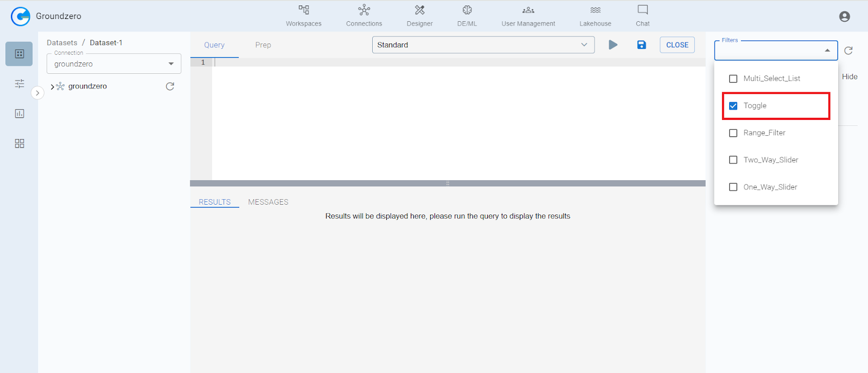Run the query with the play button

click(613, 45)
